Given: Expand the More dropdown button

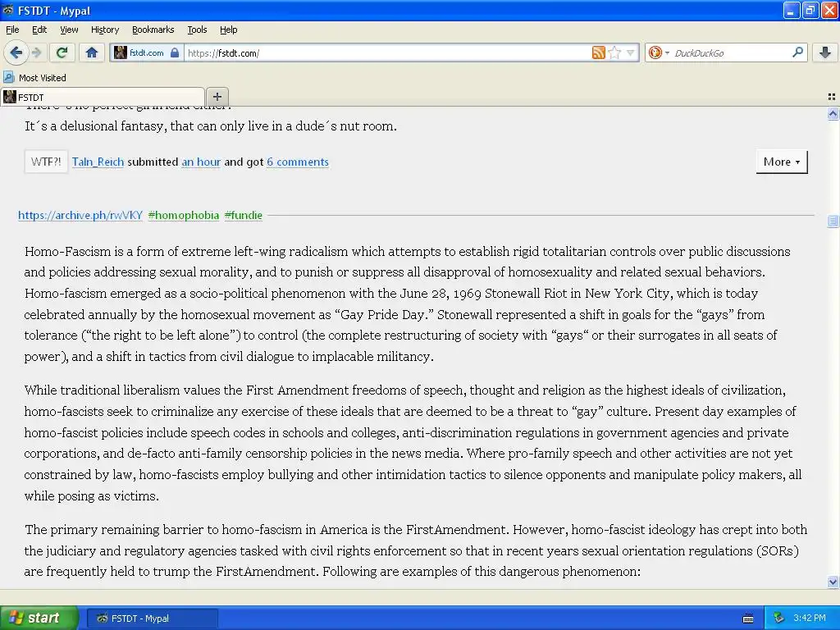Looking at the screenshot, I should tap(782, 162).
